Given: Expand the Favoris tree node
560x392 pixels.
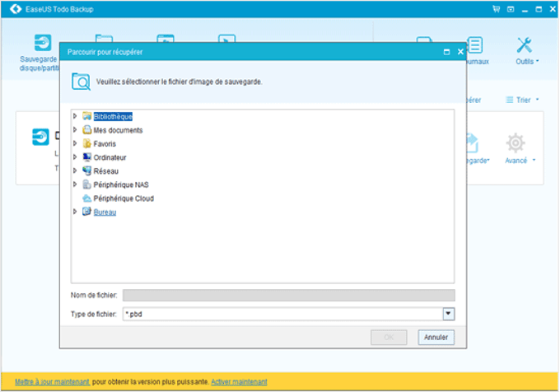Looking at the screenshot, I should 75,143.
